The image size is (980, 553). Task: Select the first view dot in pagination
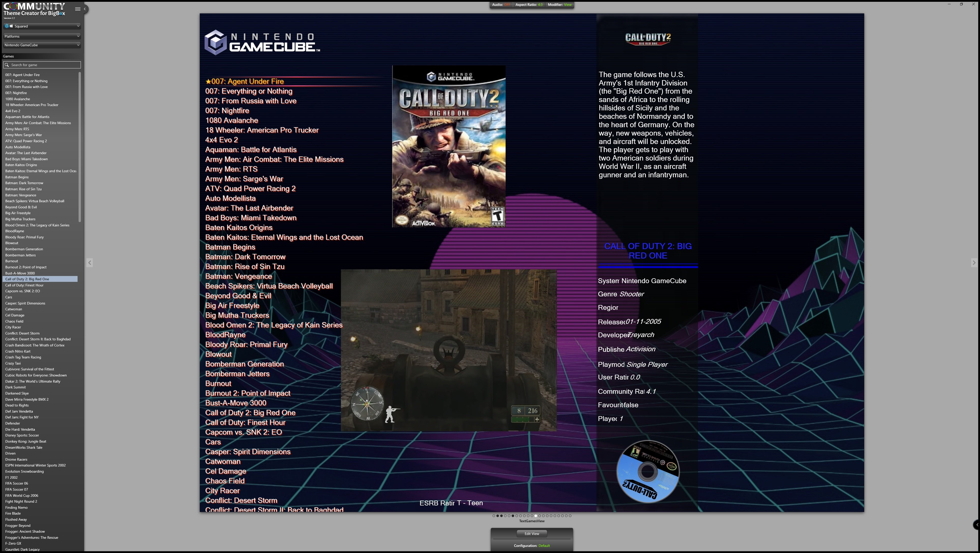click(494, 516)
